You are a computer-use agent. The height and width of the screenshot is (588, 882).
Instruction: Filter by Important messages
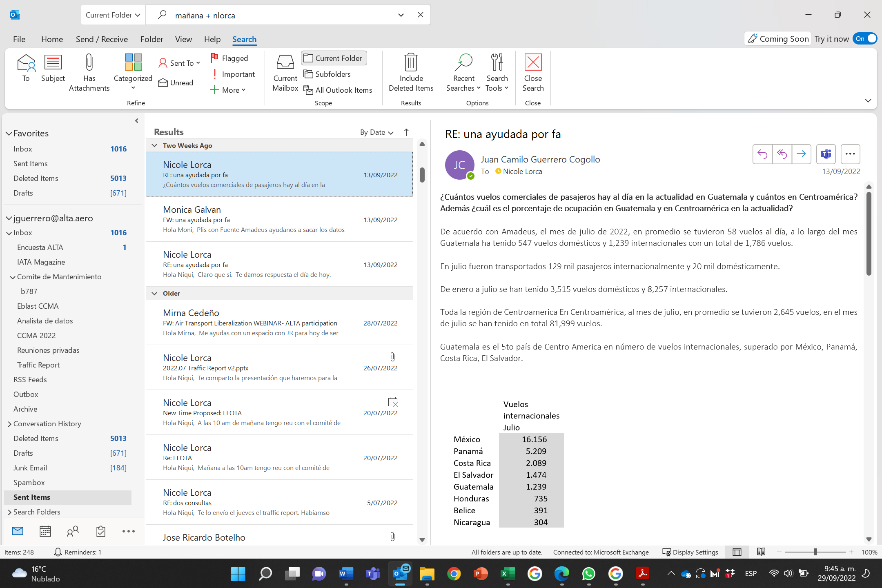click(233, 74)
